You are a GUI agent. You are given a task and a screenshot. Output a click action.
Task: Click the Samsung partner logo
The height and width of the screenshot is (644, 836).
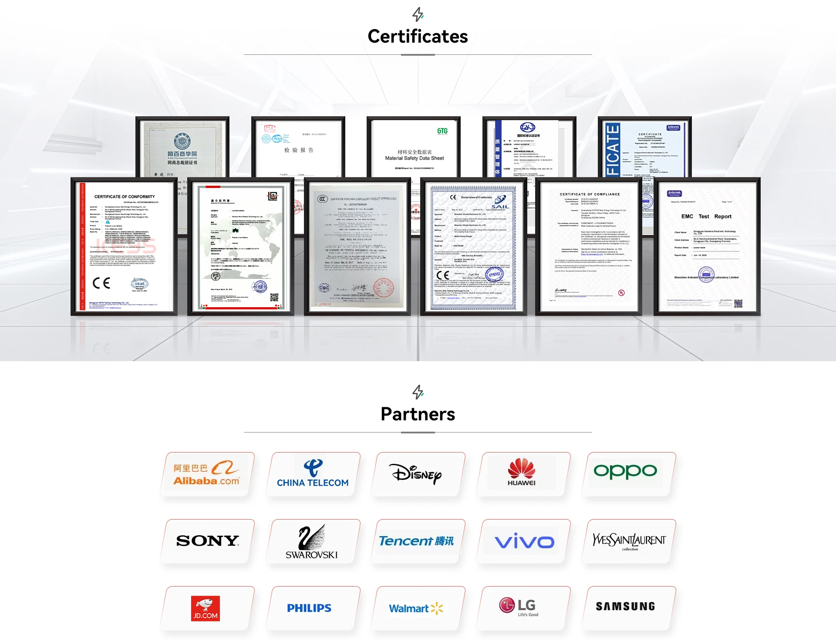tap(625, 607)
